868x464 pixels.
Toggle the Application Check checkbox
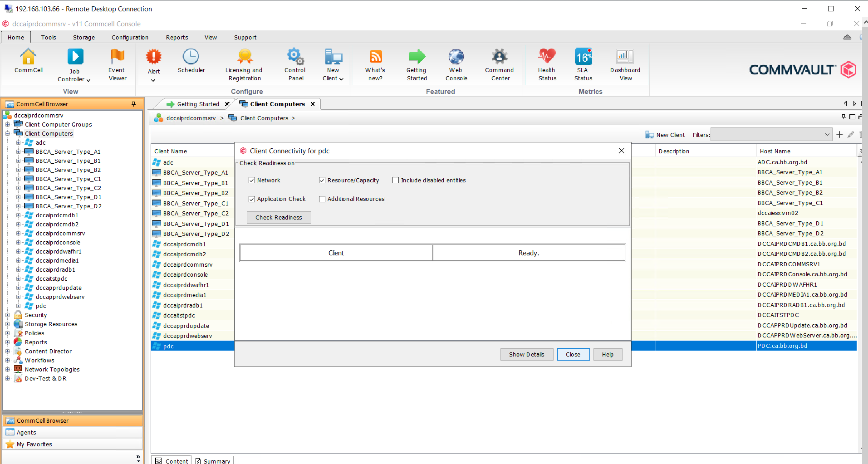coord(252,199)
